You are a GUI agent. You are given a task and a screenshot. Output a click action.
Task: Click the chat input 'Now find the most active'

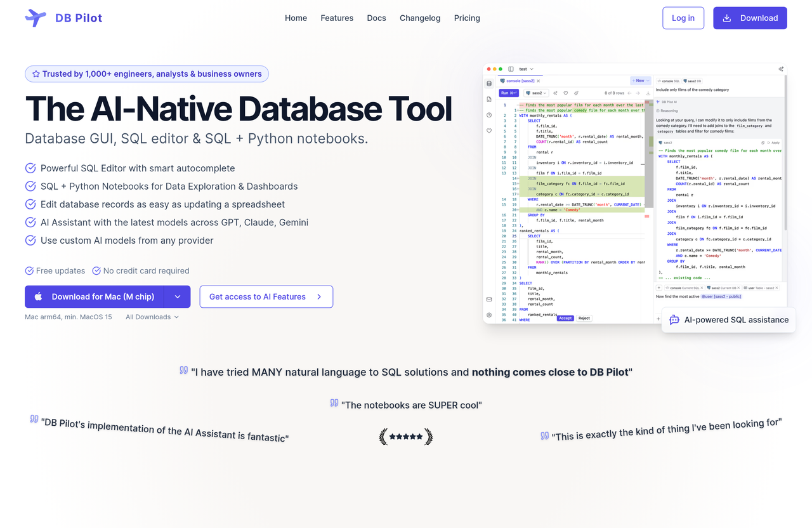pyautogui.click(x=678, y=296)
